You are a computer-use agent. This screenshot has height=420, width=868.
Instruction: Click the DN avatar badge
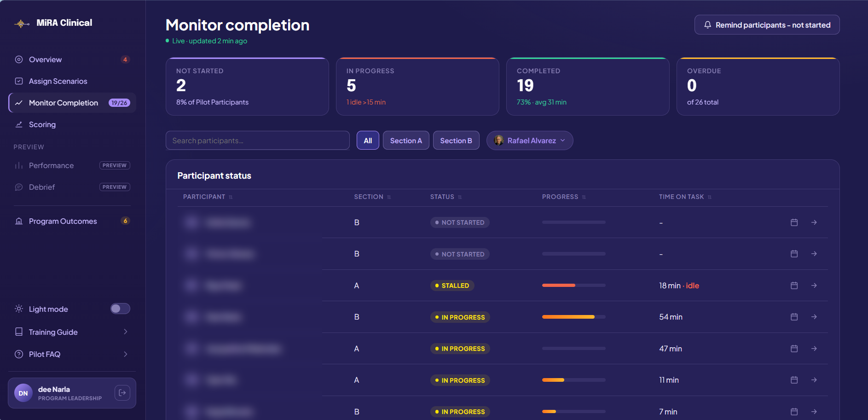23,393
